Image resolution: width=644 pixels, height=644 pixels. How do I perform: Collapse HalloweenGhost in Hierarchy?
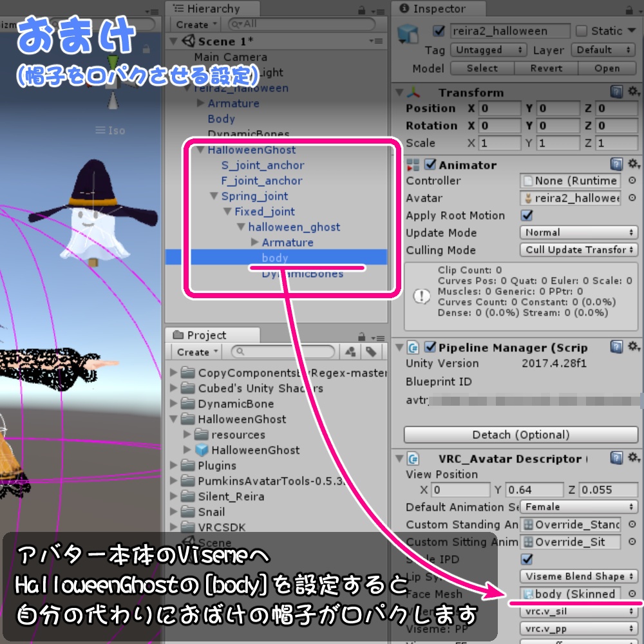pos(200,149)
